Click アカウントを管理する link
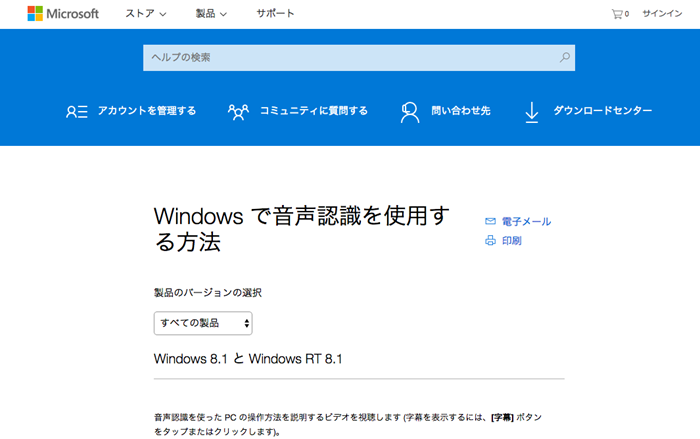This screenshot has height=439, width=700. coord(147,111)
